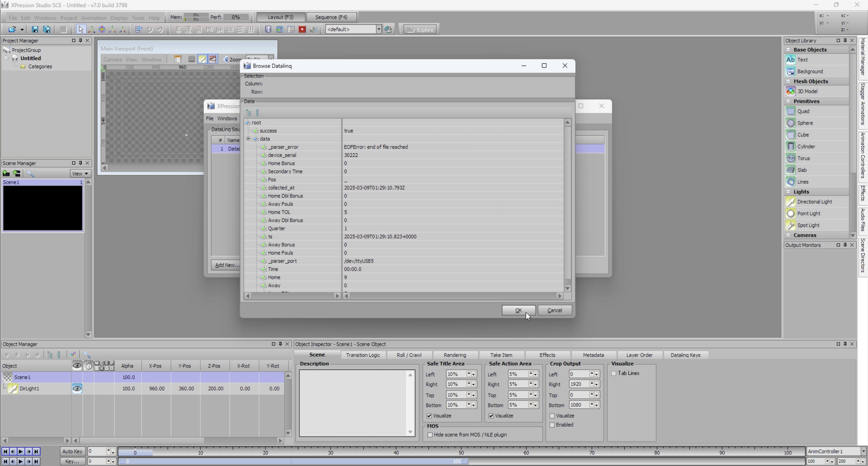The image size is (868, 466).
Task: Collapse Lights section in Object Library
Action: click(788, 191)
